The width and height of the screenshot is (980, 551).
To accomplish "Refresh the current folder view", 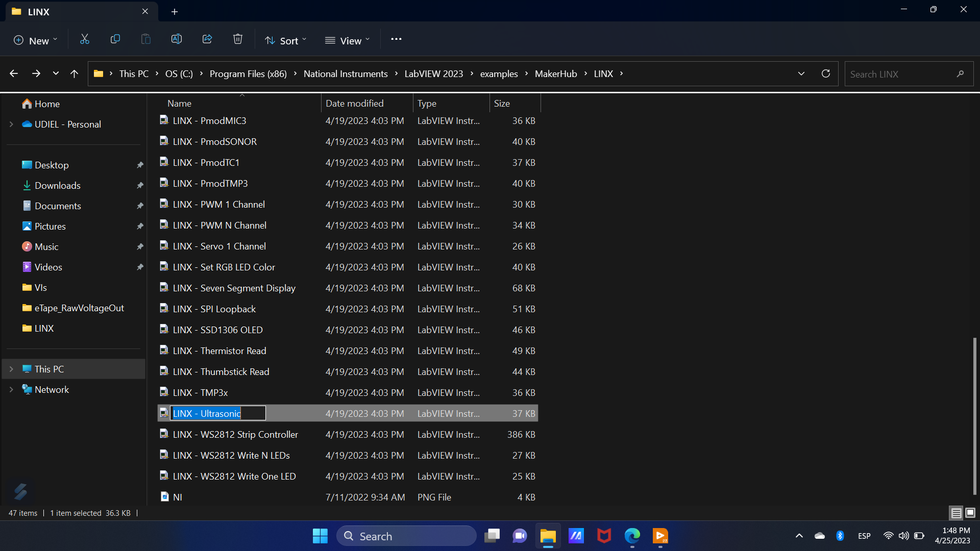I will click(825, 73).
